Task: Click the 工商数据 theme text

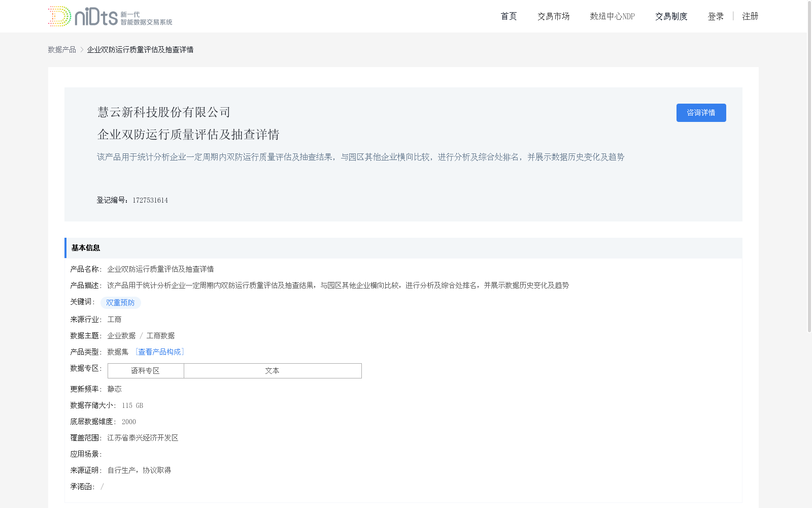Action: coord(160,336)
